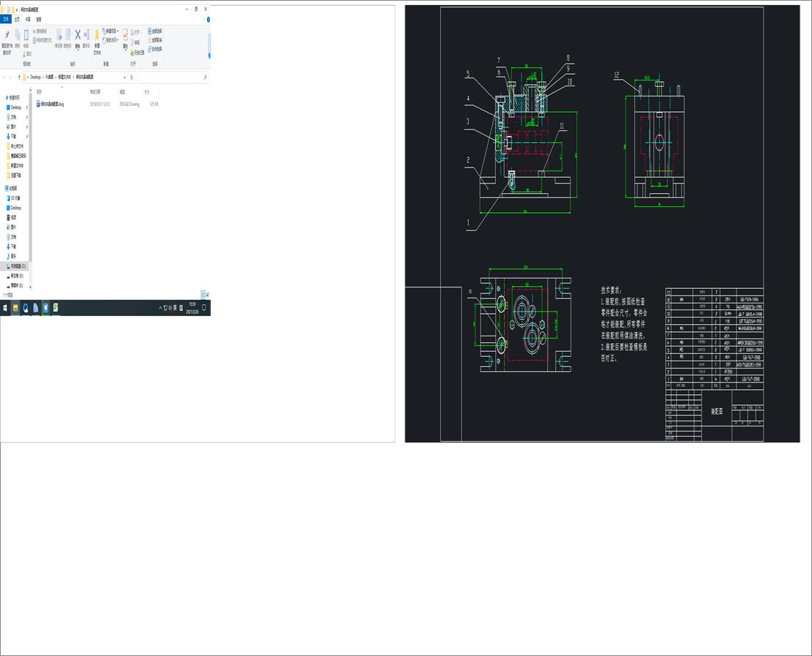
Task: Select the (E:) drive in sidebar
Action: tap(15, 285)
